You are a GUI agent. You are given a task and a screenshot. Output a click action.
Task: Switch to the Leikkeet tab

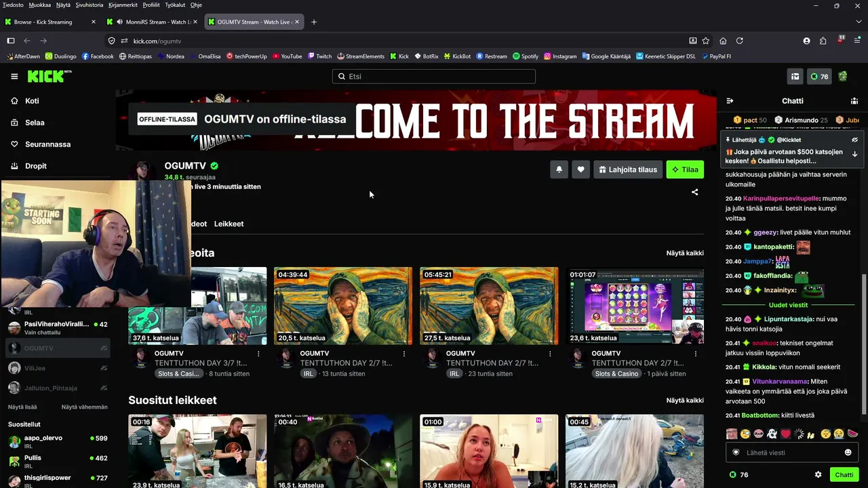tap(229, 224)
